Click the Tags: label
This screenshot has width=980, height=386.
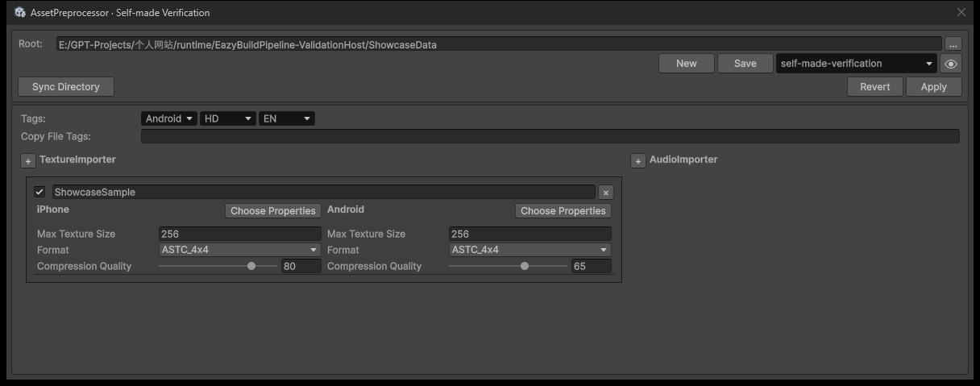pyautogui.click(x=33, y=118)
